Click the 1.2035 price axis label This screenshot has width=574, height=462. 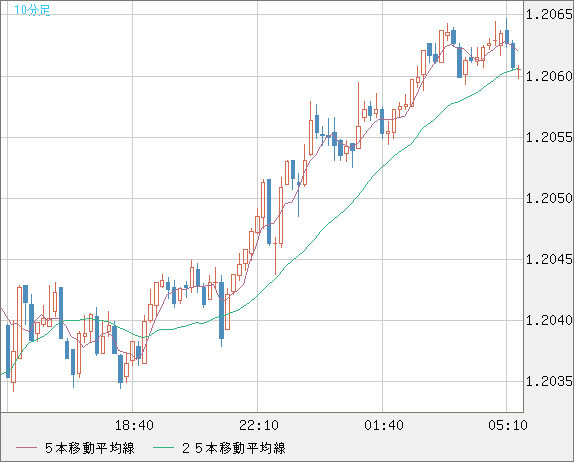pyautogui.click(x=549, y=381)
